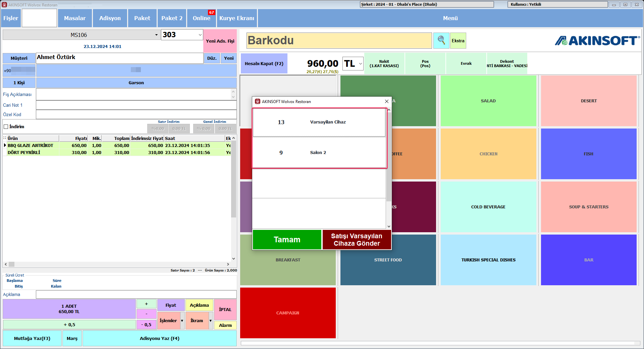Expand the İkram dropdown arrow
The image size is (644, 349).
(x=211, y=321)
